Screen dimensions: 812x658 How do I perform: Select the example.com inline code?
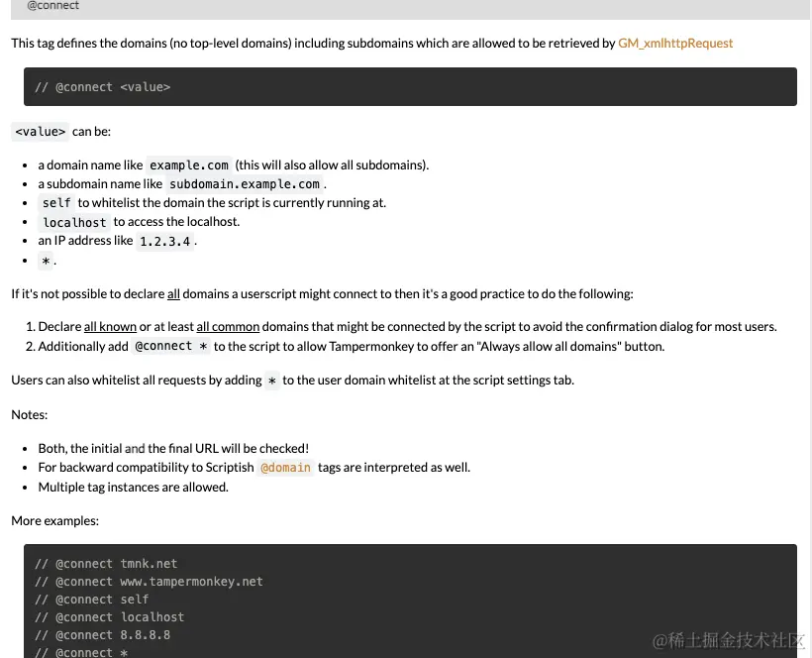[x=189, y=165]
